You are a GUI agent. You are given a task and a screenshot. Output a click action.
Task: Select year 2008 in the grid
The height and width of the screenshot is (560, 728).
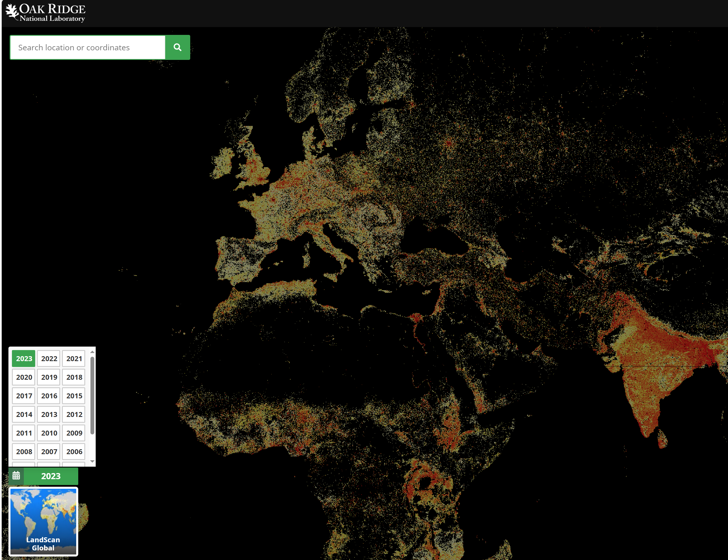coord(24,452)
